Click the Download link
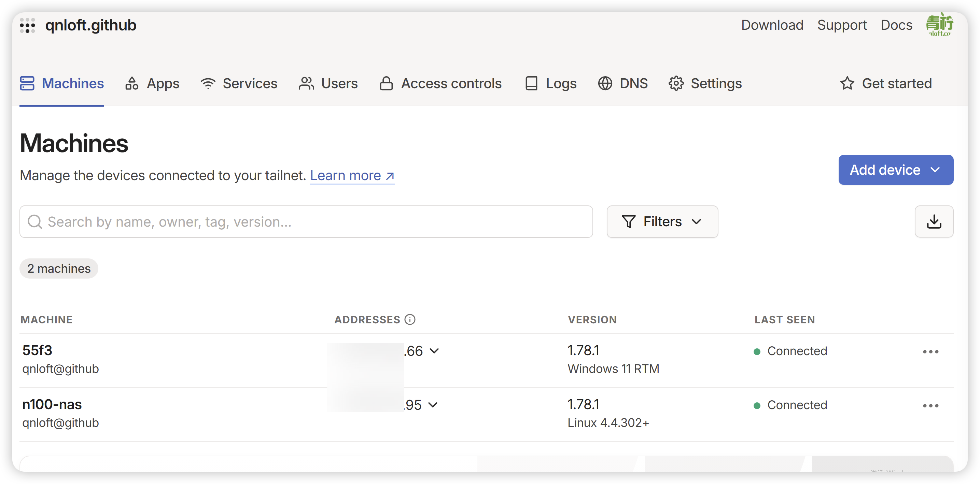This screenshot has width=980, height=484. [772, 25]
